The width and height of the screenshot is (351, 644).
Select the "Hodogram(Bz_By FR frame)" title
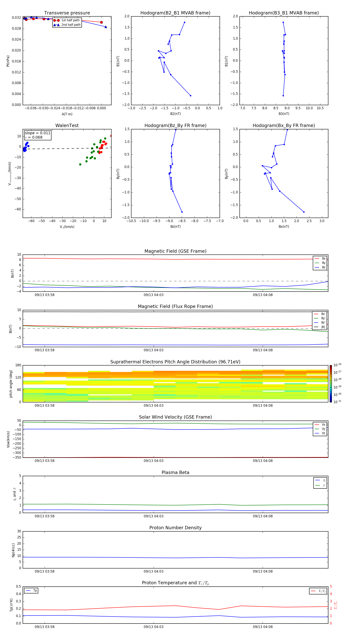(x=175, y=125)
